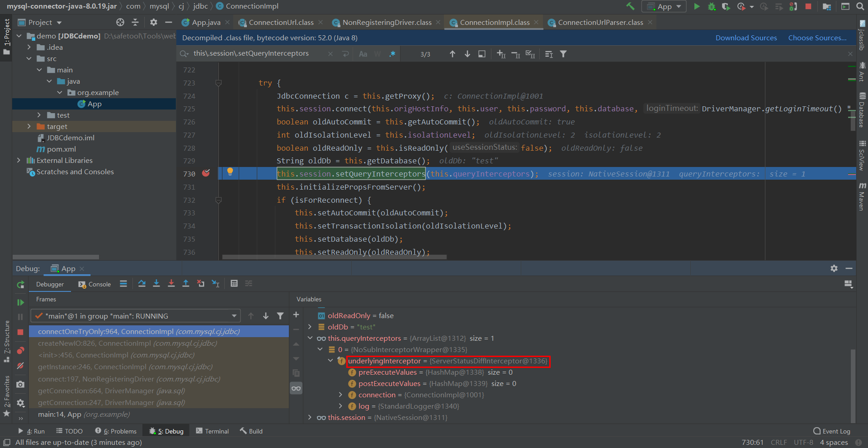Image resolution: width=868 pixels, height=448 pixels.
Task: Click the editor horizontal scrollbar
Action: coord(335,257)
